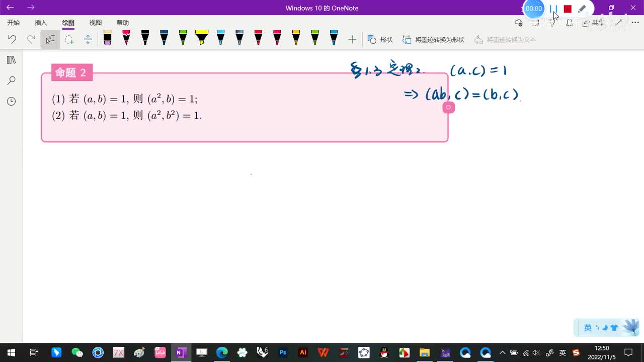Screen dimensions: 644x362
Task: Click the recording timer 00:00 bubble
Action: coord(534,9)
